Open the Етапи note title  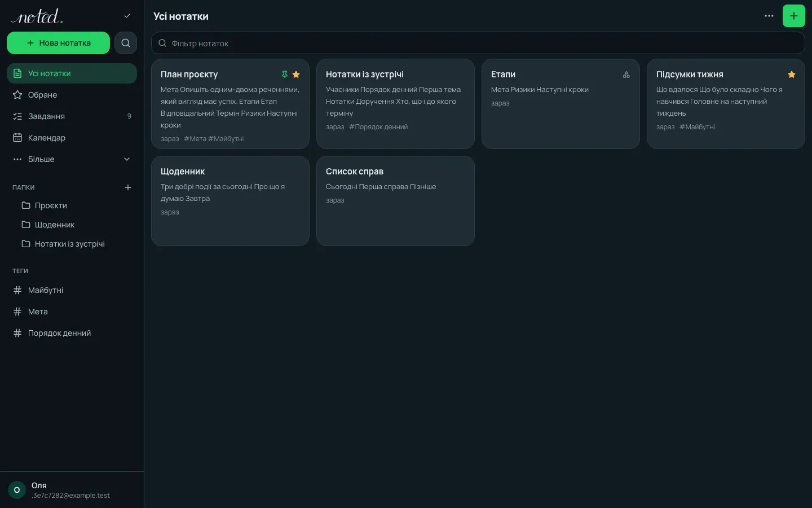click(x=503, y=75)
